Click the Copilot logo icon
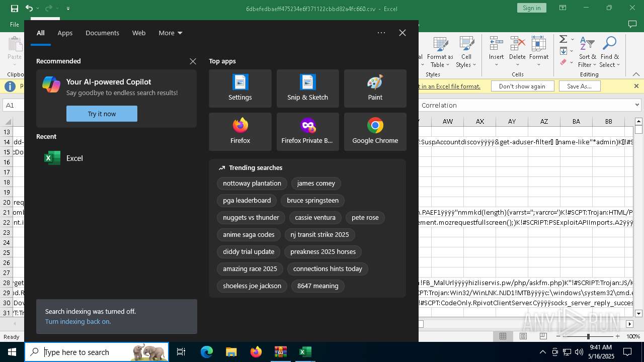The image size is (644, 362). [51, 84]
